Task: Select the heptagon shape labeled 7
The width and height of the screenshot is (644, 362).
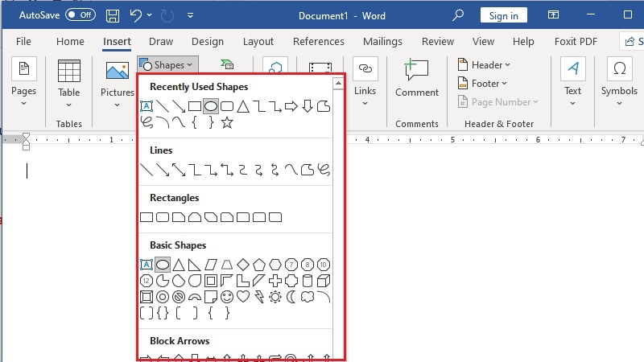Action: pos(291,265)
